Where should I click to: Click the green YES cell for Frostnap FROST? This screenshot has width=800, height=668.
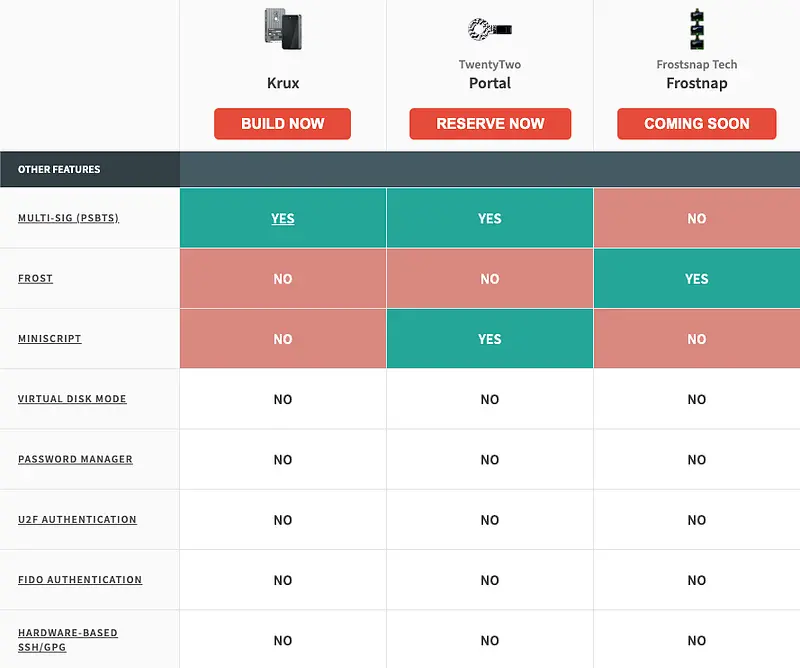[696, 279]
